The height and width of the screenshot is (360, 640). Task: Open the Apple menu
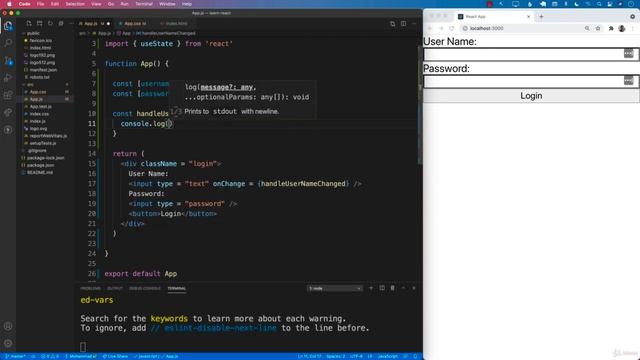[x=9, y=4]
